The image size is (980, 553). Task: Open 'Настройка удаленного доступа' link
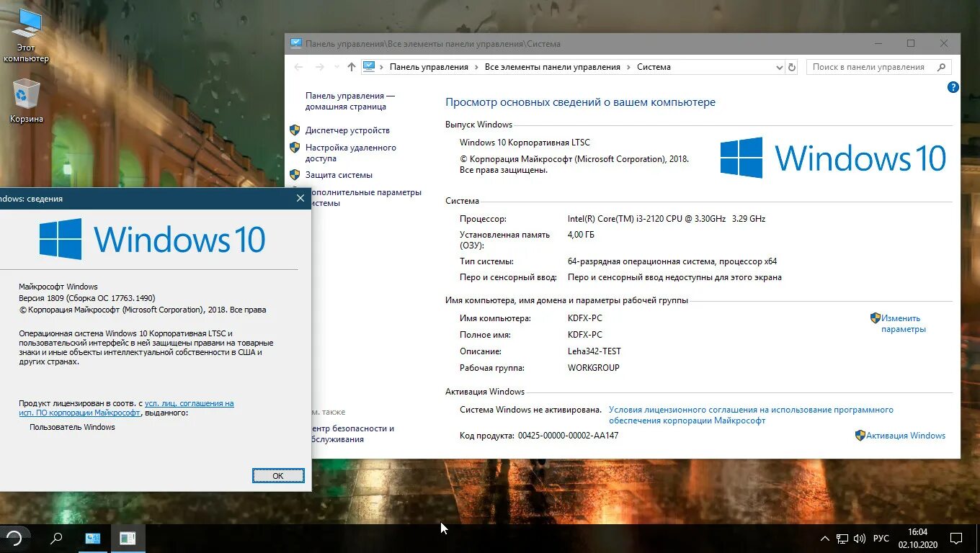coord(351,153)
